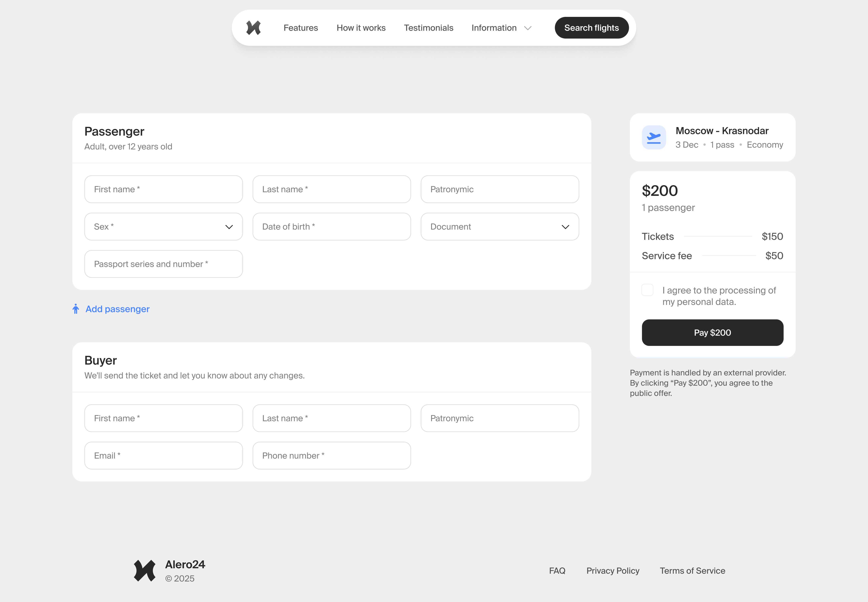This screenshot has height=602, width=868.
Task: Click the Search flights button
Action: [592, 28]
